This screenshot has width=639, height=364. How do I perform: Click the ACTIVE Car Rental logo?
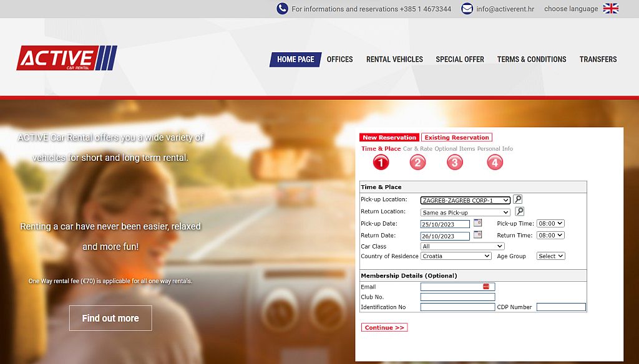coord(67,58)
